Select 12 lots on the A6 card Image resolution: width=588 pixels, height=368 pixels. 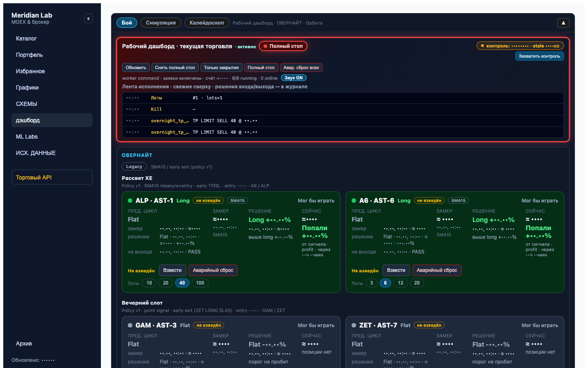tap(401, 283)
